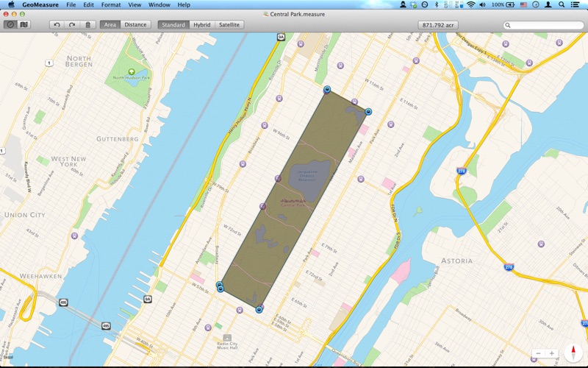Click the North Hudson Park tree icon

click(x=132, y=71)
